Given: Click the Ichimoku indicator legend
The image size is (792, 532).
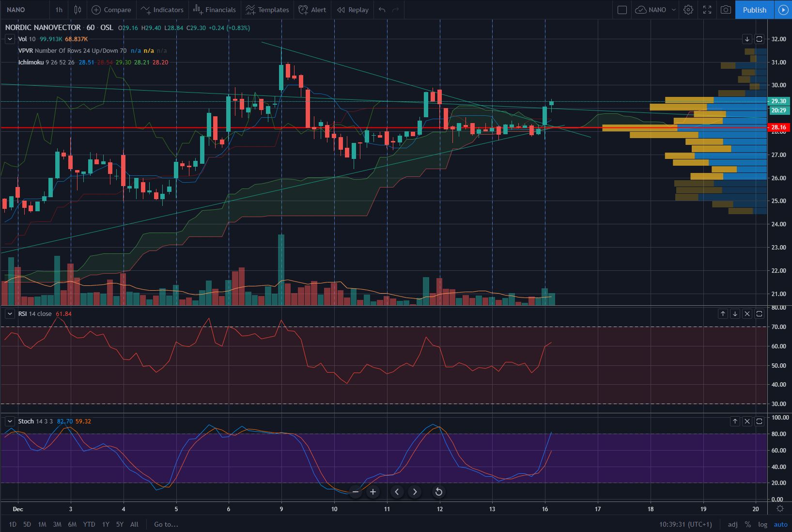Looking at the screenshot, I should 46,63.
